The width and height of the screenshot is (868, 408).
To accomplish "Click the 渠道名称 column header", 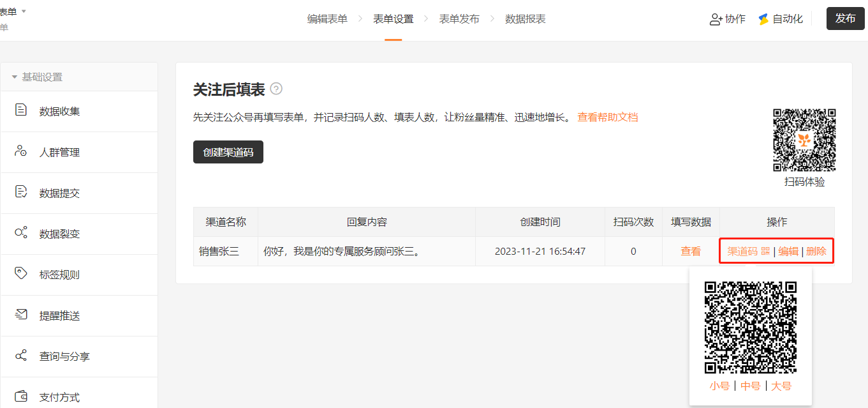I will pos(226,222).
